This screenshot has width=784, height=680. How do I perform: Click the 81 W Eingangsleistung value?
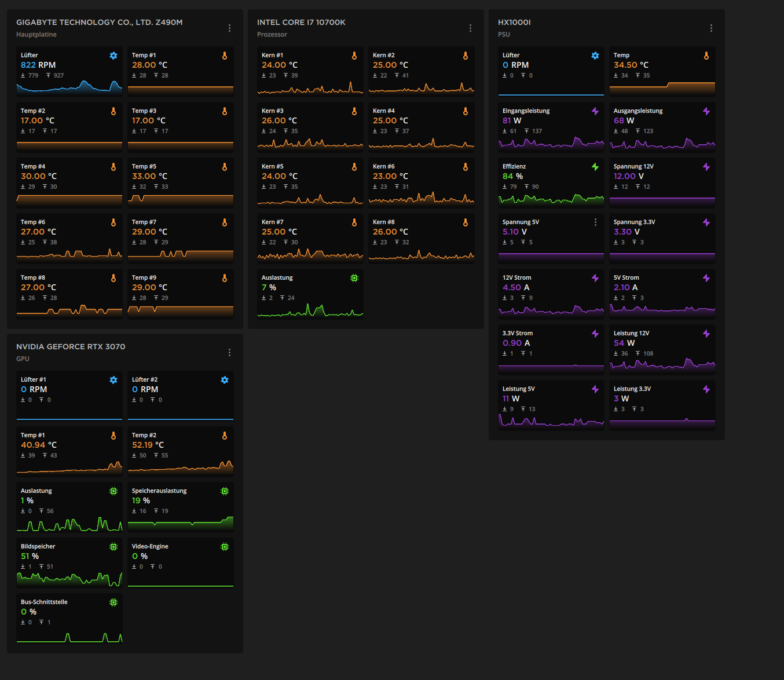pos(512,120)
